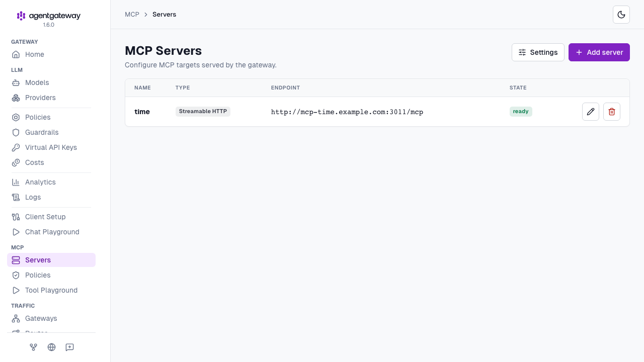Viewport: 644px width, 362px height.
Task: Click the Tool Playground play icon
Action: tap(16, 290)
